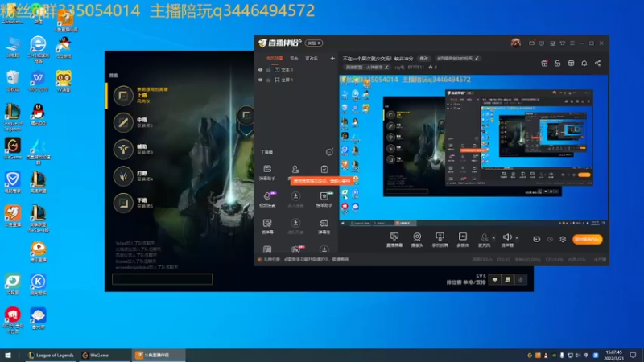Switch to the second scene tab

point(294,58)
